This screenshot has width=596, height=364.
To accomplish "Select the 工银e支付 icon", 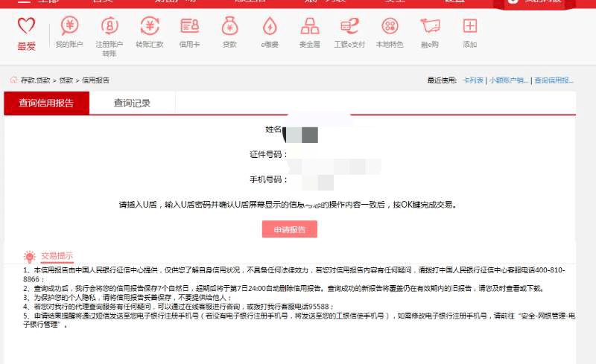I will [349, 26].
